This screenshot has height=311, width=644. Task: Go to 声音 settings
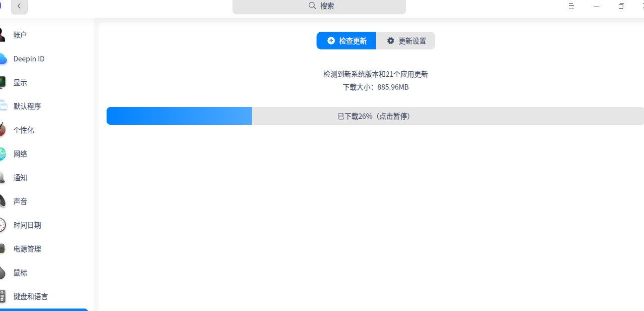(44, 201)
